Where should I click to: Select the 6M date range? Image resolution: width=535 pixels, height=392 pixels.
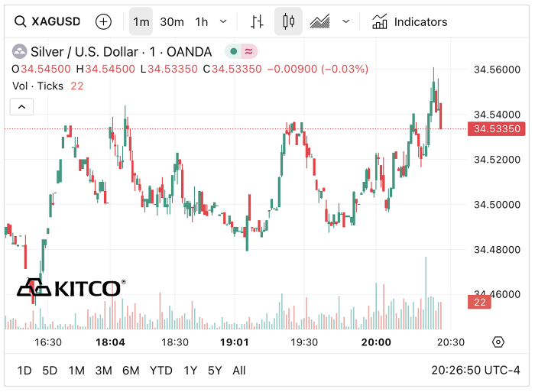coord(131,371)
